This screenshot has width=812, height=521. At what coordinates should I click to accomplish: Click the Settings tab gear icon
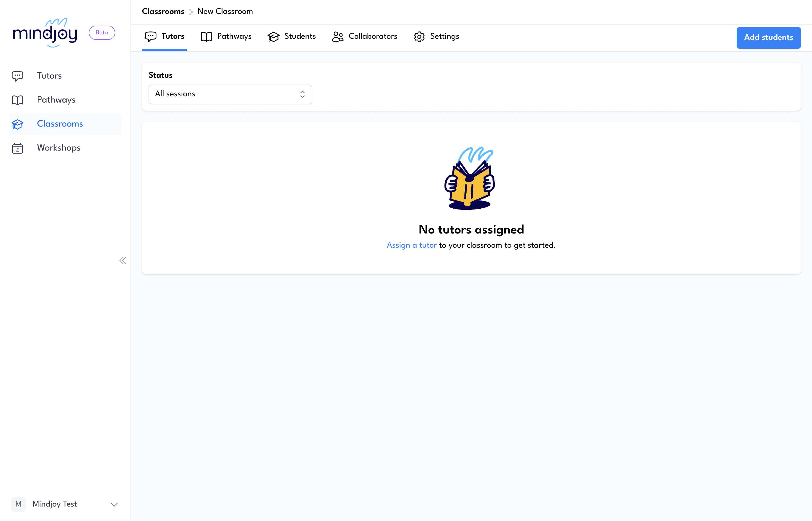pos(419,37)
